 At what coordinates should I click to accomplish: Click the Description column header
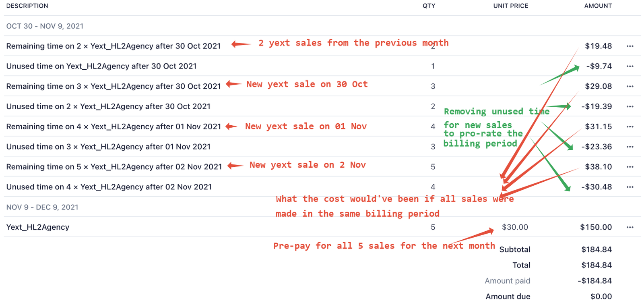(27, 6)
